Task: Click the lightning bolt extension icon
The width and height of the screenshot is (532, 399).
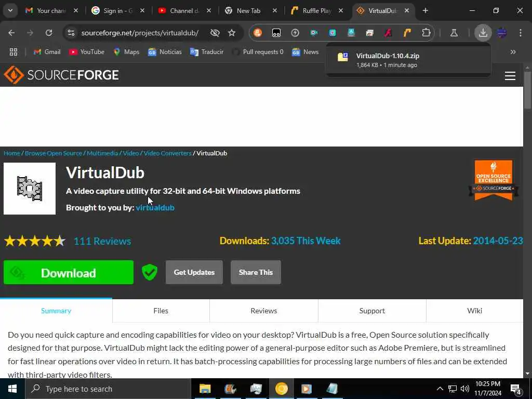Action: pyautogui.click(x=295, y=33)
